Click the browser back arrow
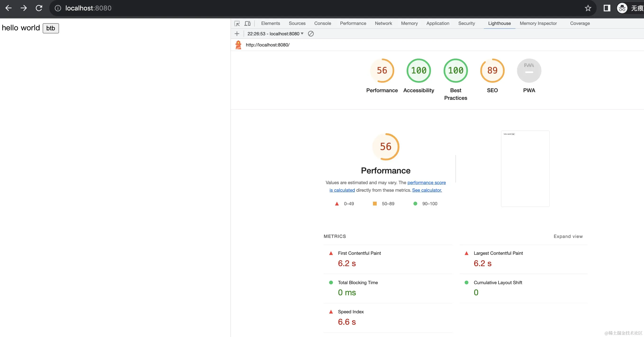This screenshot has width=644, height=337. [x=9, y=8]
